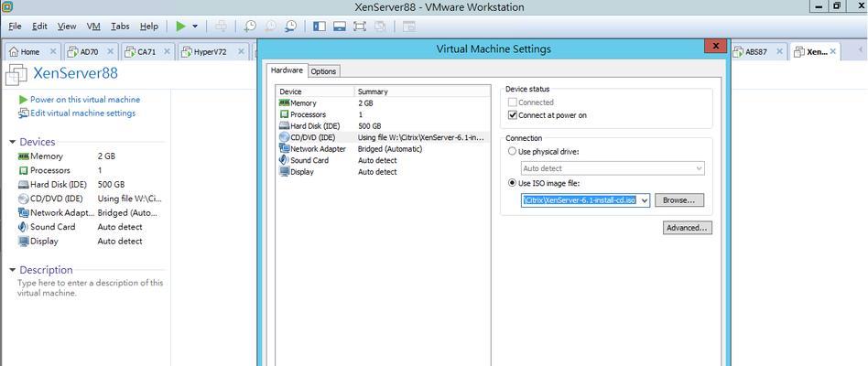868x366 pixels.
Task: Toggle the thumbnail bar view icon
Action: tap(340, 26)
